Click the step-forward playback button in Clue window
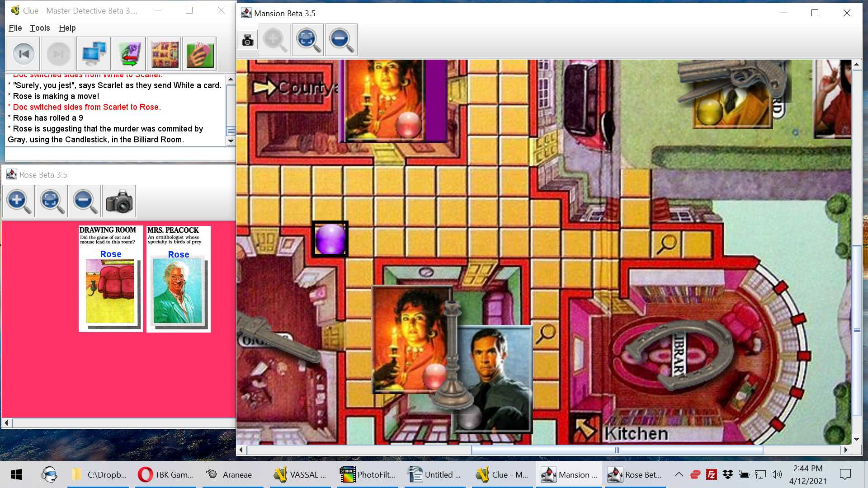Image resolution: width=868 pixels, height=488 pixels. pyautogui.click(x=59, y=54)
